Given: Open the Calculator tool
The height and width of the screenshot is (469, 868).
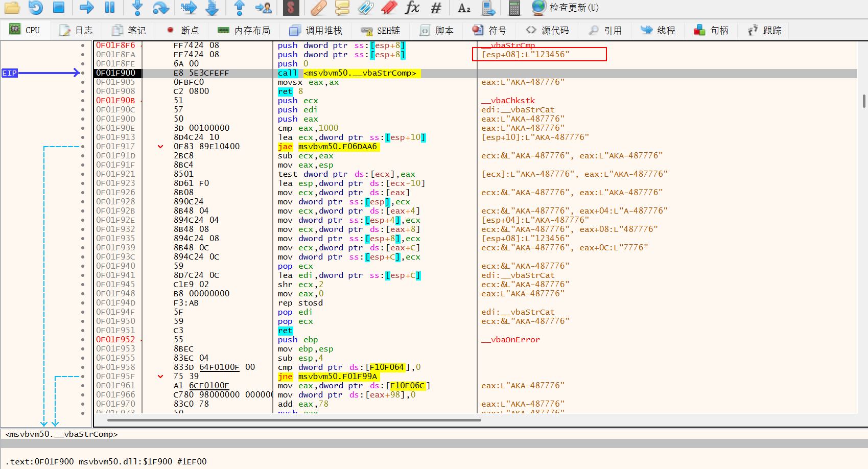Looking at the screenshot, I should pos(514,7).
